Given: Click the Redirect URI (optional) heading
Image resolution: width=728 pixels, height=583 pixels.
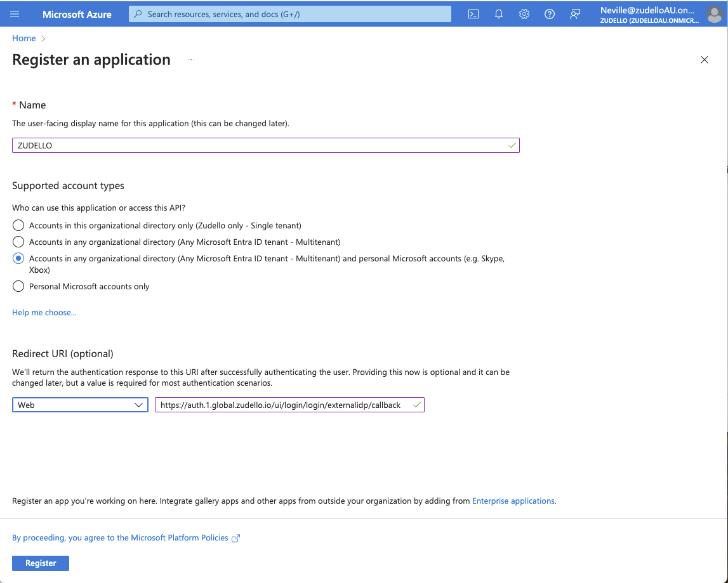Looking at the screenshot, I should (63, 354).
